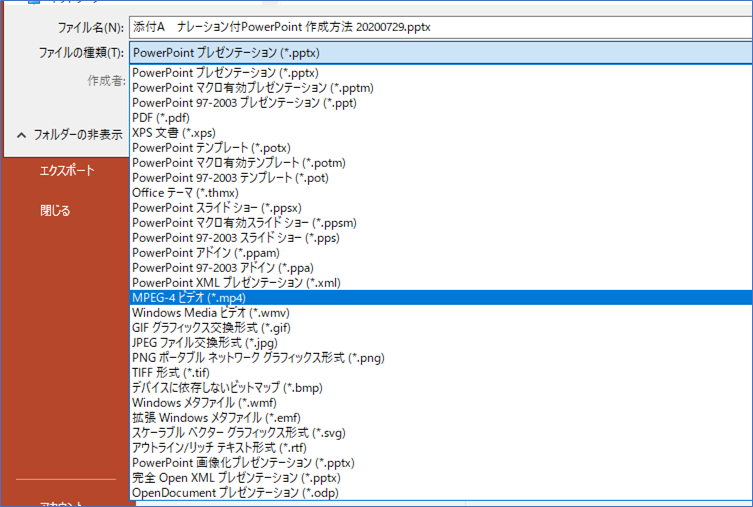753x507 pixels.
Task: Choose スケーラブル ベクター グラフィックス形式 (*.svg)
Action: [441, 433]
